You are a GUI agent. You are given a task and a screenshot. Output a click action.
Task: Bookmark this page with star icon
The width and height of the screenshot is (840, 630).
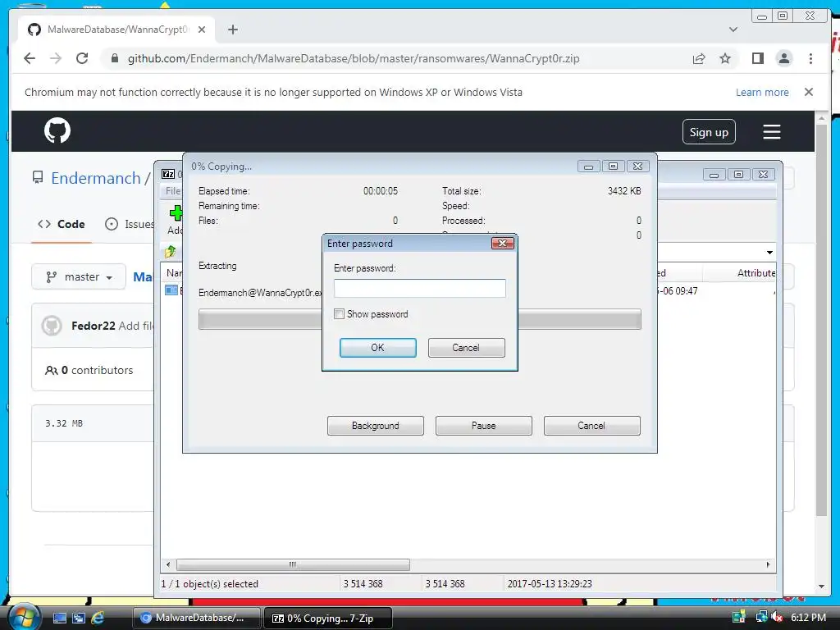click(x=725, y=58)
